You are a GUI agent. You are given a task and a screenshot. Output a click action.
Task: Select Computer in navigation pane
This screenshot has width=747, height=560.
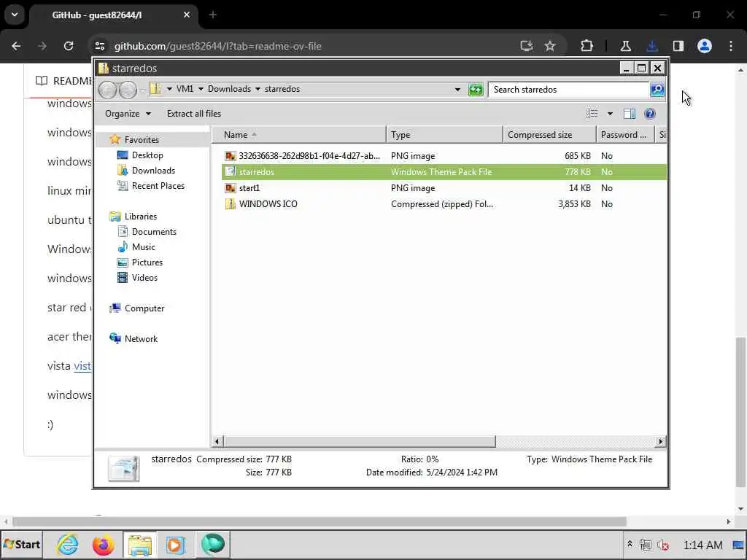[x=144, y=308]
